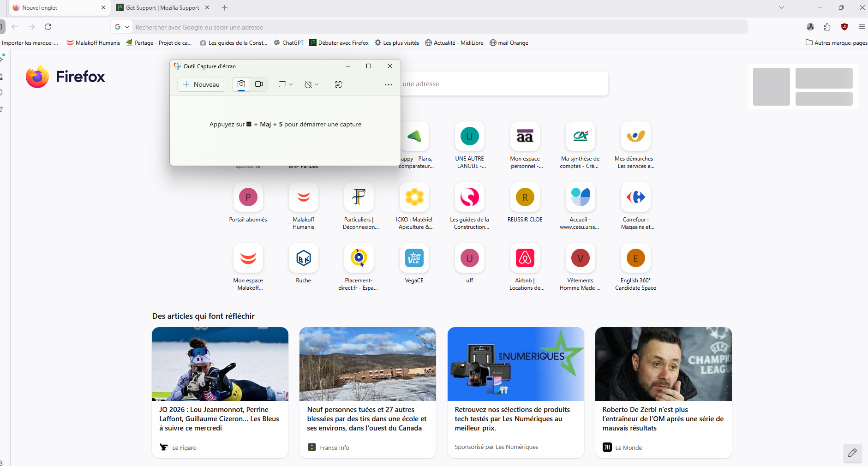Open the uBlock Origin extension icon
The height and width of the screenshot is (466, 868).
(x=844, y=27)
